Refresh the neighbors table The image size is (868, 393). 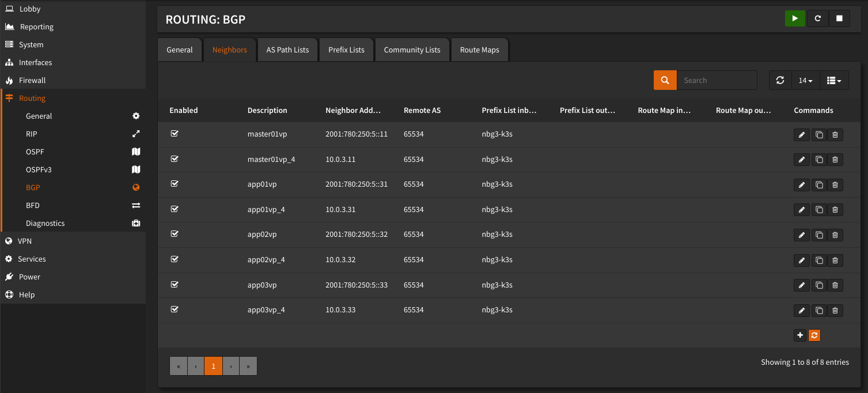(x=780, y=81)
